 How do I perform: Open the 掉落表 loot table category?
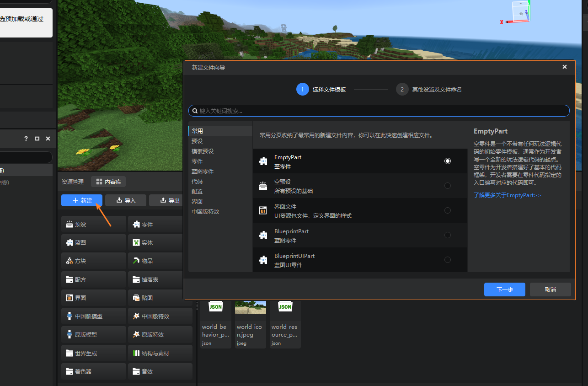[160, 279]
